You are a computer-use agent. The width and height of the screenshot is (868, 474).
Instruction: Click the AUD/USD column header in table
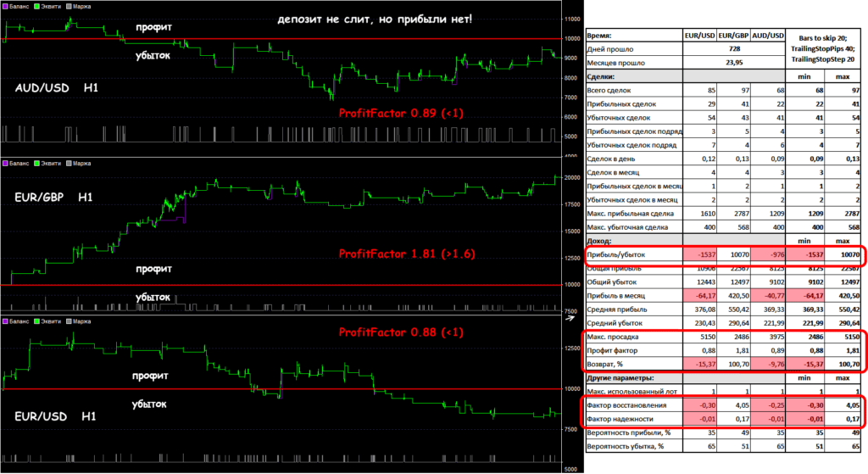point(767,36)
